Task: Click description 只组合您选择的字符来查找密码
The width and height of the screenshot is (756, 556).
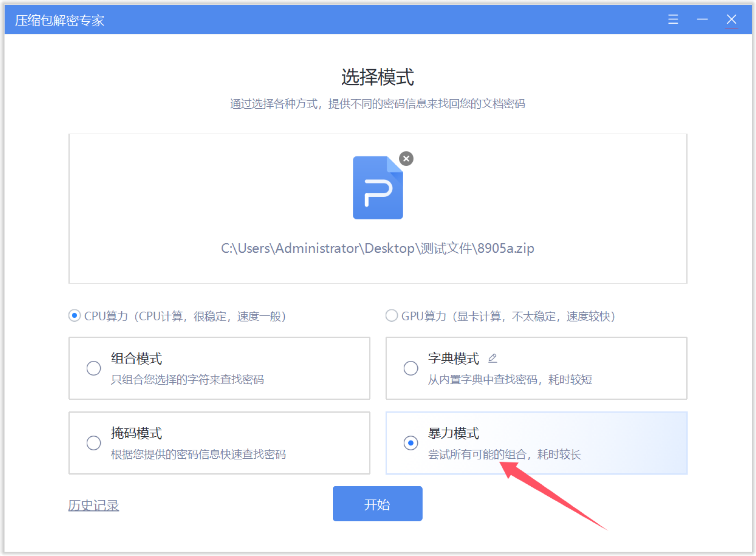Action: (x=187, y=379)
